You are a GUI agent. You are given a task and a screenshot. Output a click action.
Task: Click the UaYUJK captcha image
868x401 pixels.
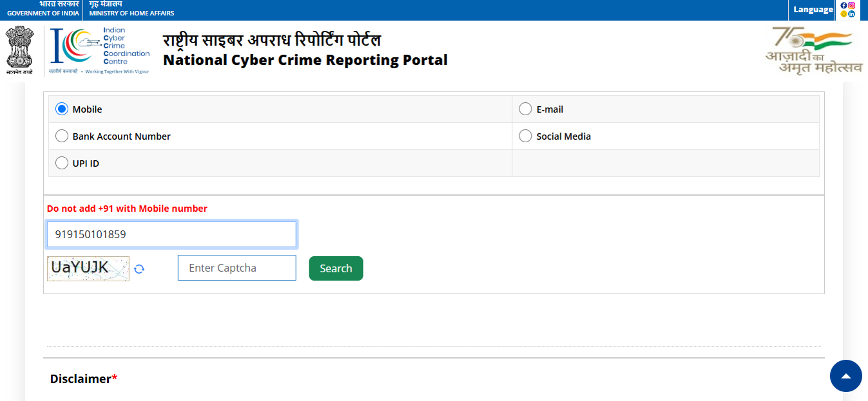[88, 268]
